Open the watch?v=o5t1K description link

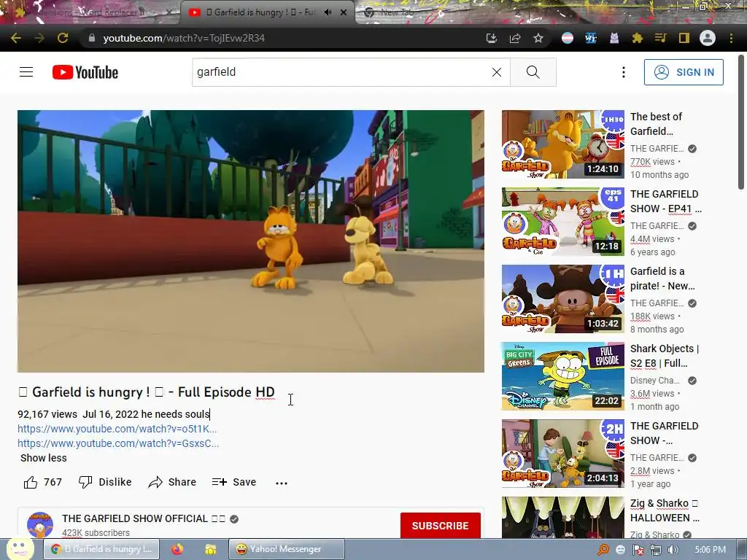pos(117,429)
